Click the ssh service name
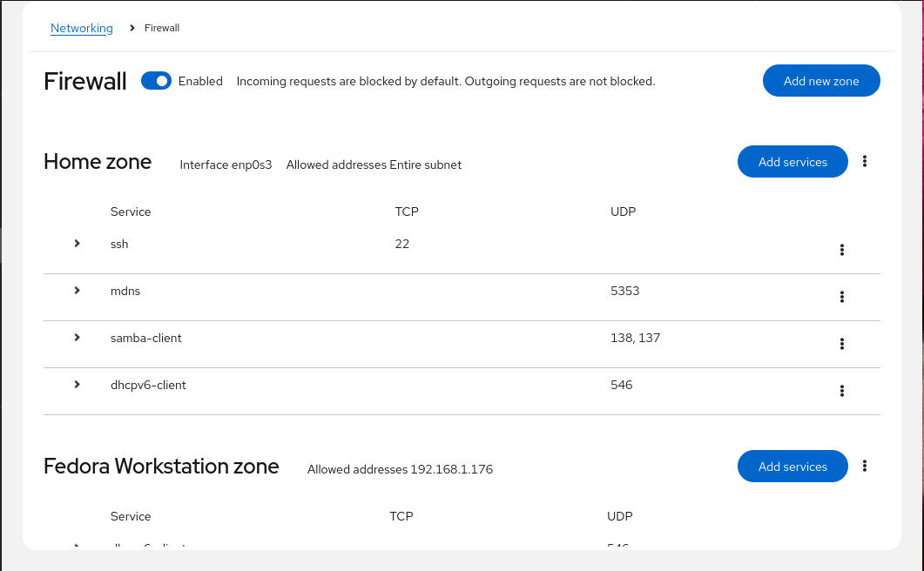924x571 pixels. [119, 245]
